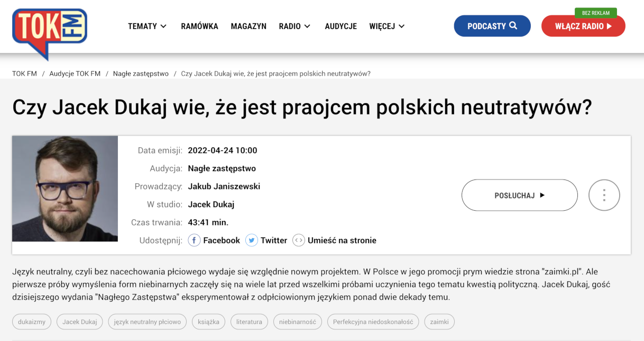Click the Nagłe zastępstwo audycja link
The image size is (644, 341).
[x=222, y=168]
